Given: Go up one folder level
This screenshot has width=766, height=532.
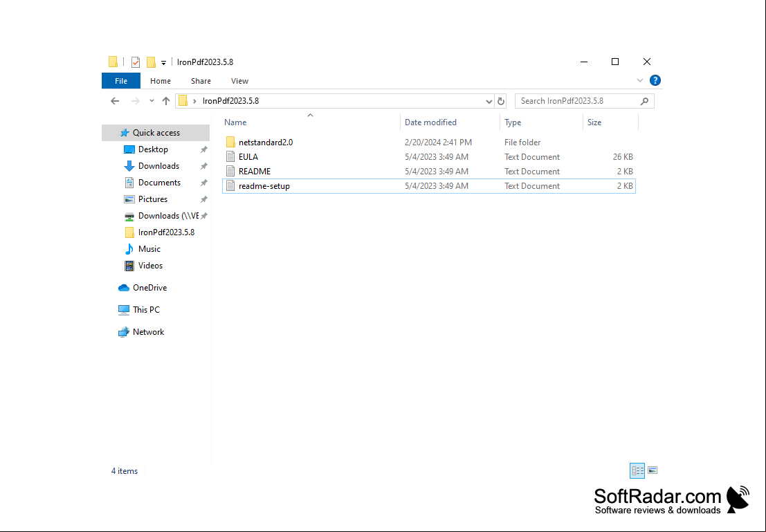Looking at the screenshot, I should pos(166,101).
